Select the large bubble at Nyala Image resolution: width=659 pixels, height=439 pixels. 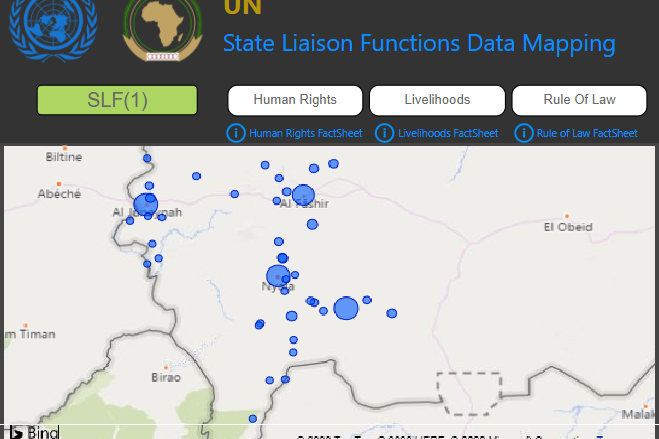277,276
